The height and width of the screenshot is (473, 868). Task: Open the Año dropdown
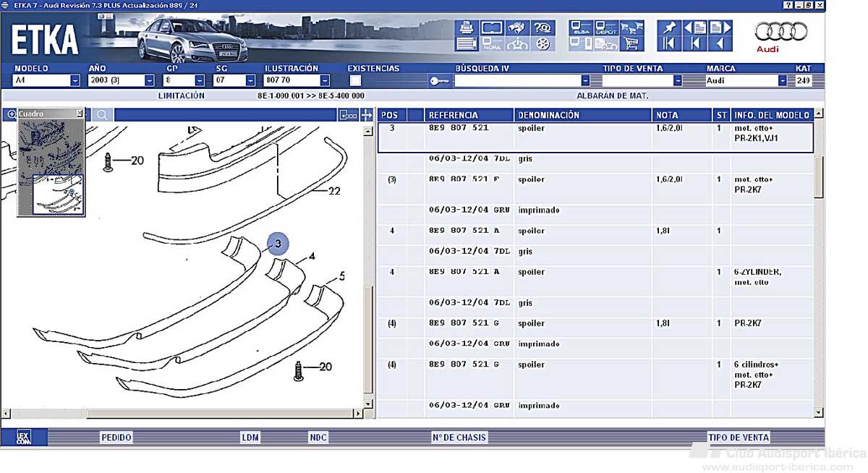(x=150, y=81)
